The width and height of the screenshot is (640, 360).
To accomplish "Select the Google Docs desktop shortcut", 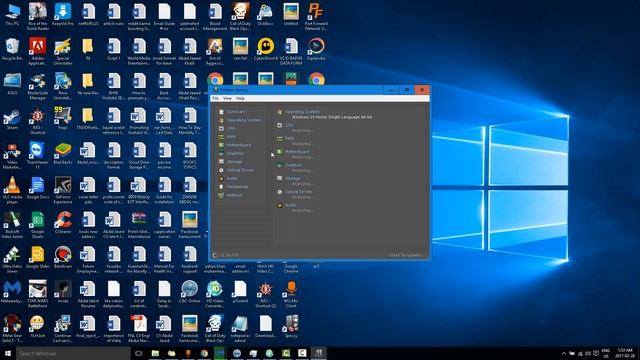I will [38, 189].
